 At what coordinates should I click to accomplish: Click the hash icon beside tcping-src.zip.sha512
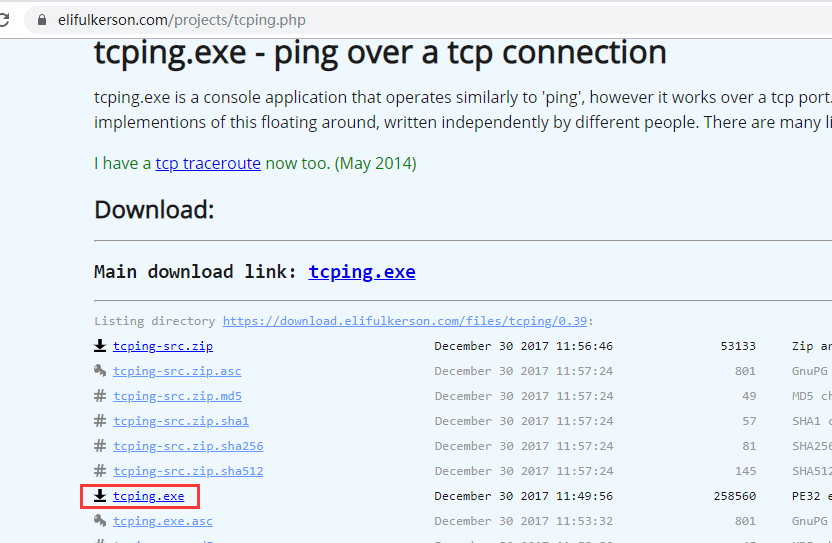(x=100, y=471)
